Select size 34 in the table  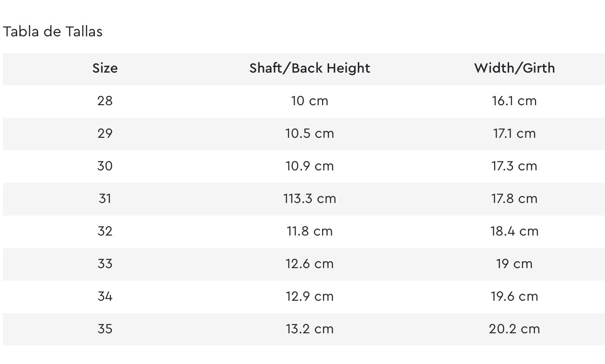pos(105,296)
